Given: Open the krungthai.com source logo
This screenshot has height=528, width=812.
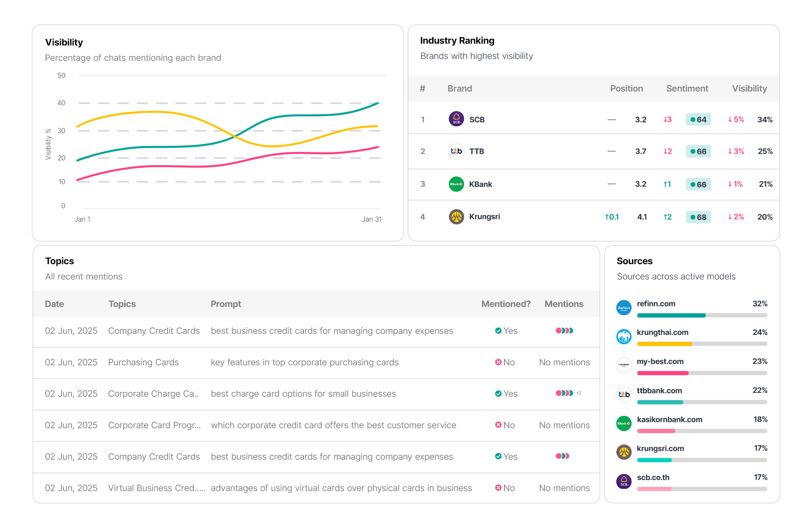Looking at the screenshot, I should click(x=624, y=337).
